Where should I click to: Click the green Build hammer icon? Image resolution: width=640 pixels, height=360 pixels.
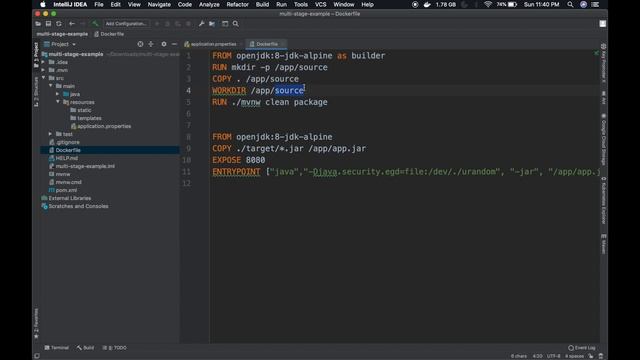click(x=95, y=24)
